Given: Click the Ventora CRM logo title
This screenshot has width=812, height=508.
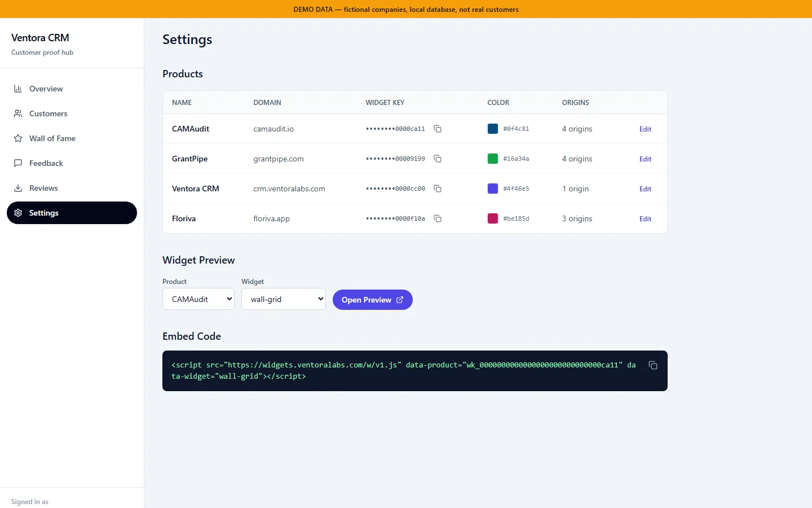Looking at the screenshot, I should [40, 38].
